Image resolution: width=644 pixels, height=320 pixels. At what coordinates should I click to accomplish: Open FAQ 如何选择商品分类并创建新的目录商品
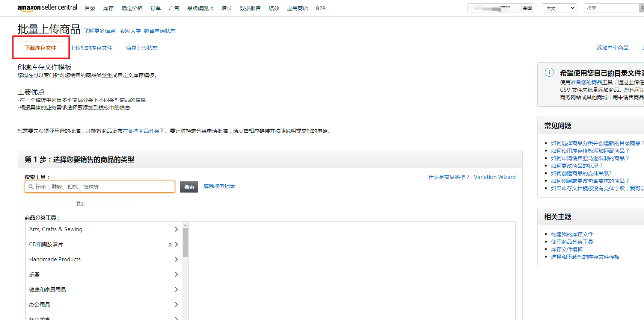597,143
